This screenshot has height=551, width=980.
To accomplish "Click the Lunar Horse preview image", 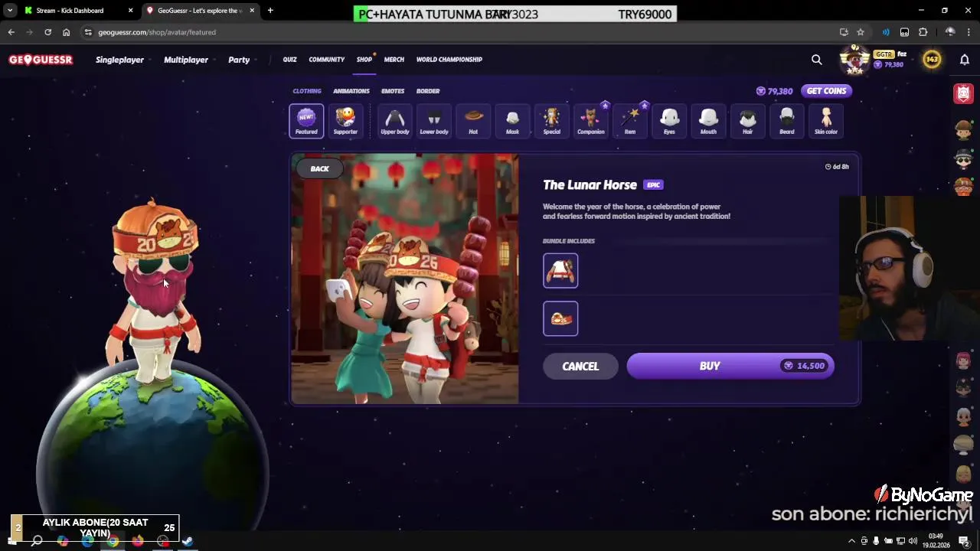I will coord(405,279).
